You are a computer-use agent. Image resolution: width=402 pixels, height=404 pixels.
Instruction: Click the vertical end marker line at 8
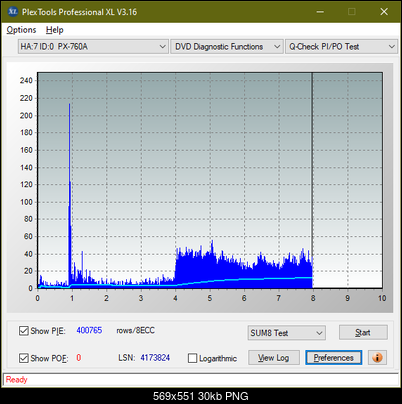[312, 180]
